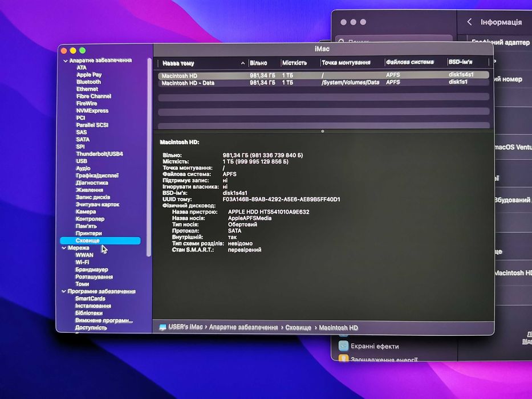
Task: Click USER's iMac icon in path bar
Action: [163, 327]
